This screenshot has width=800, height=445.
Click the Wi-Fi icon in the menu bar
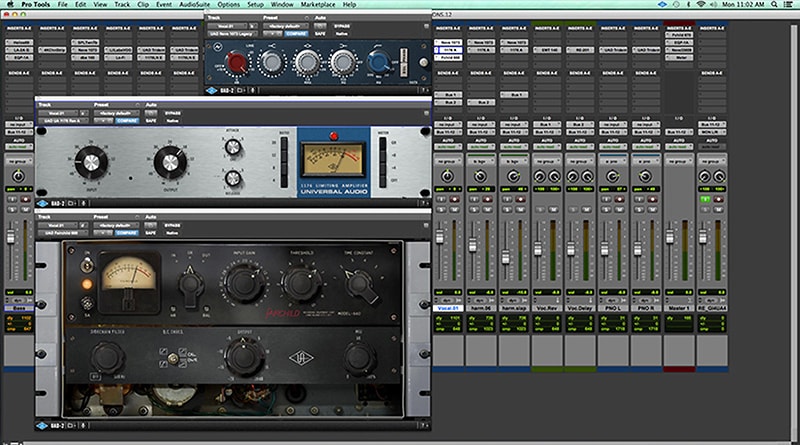[x=701, y=4]
